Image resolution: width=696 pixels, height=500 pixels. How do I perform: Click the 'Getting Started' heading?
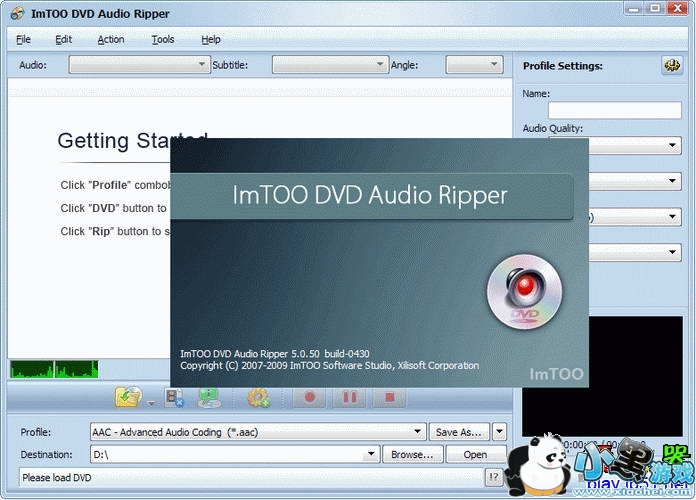115,141
